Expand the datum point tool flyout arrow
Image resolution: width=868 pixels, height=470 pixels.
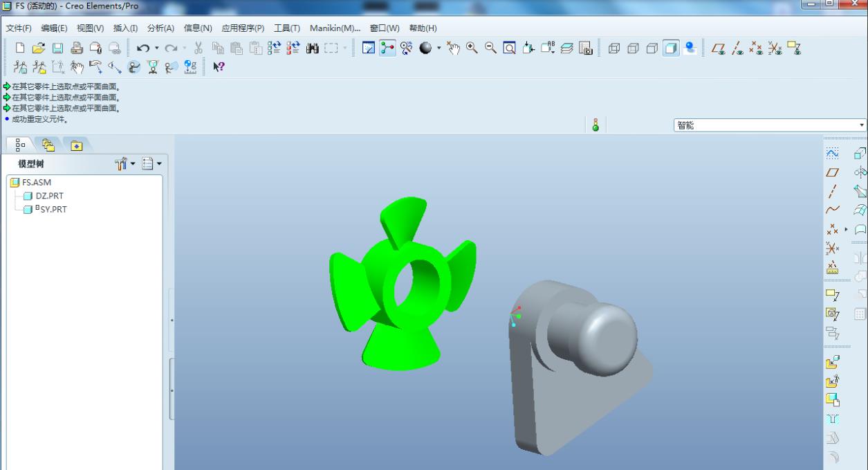point(845,228)
